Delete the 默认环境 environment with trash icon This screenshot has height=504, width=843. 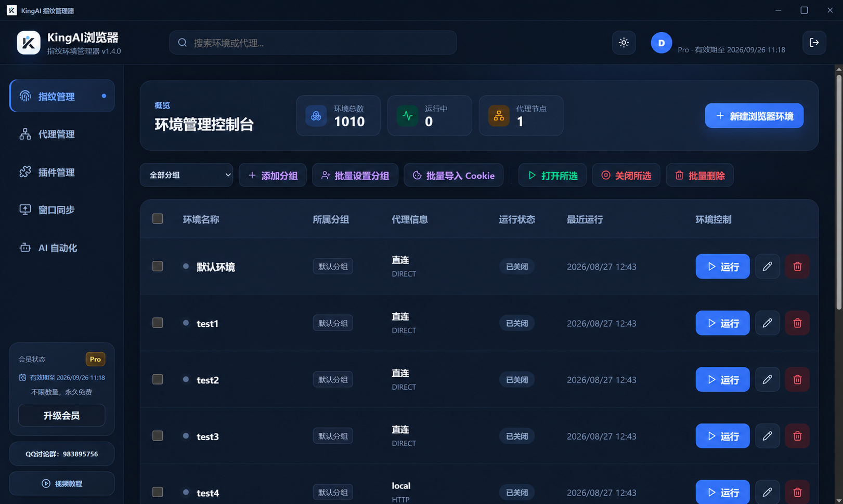point(797,267)
